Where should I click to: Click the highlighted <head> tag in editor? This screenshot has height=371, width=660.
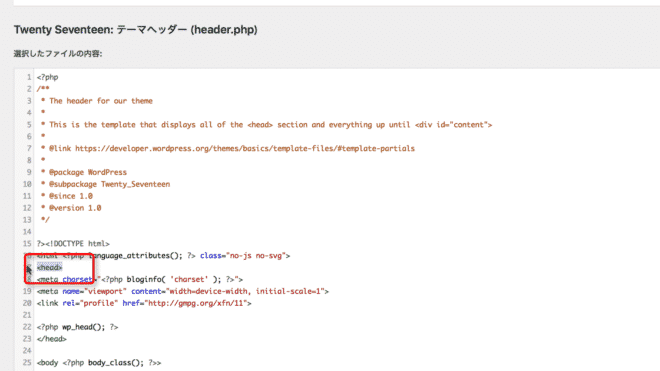coord(49,267)
